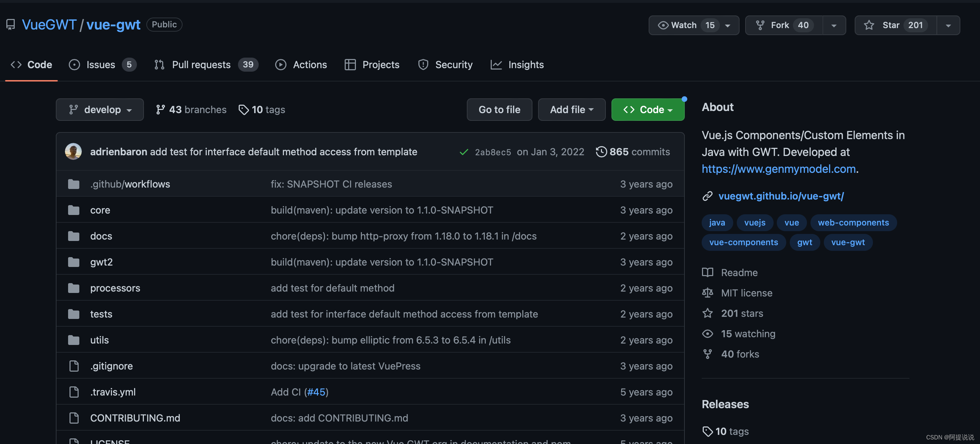Click the folder icon for the utils row
Viewport: 980px width, 444px height.
click(x=74, y=340)
